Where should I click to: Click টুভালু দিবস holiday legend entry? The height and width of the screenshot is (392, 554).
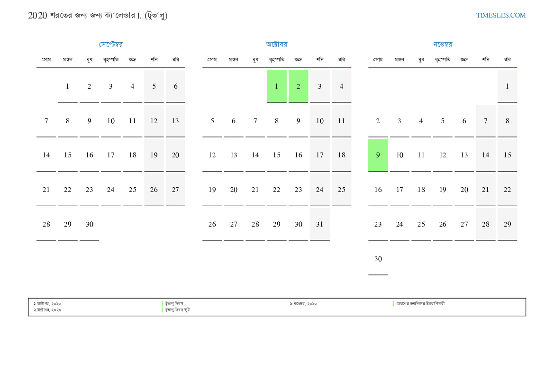pyautogui.click(x=174, y=304)
